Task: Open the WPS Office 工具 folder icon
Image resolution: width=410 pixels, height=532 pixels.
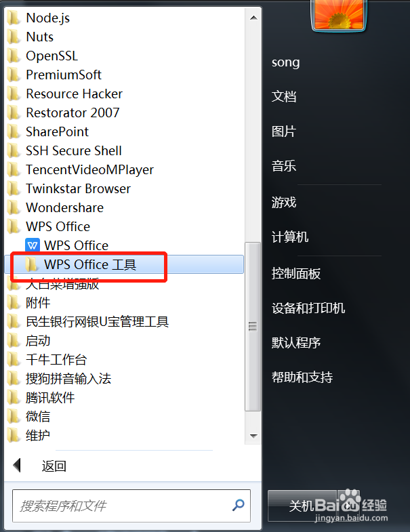Action: tap(31, 264)
